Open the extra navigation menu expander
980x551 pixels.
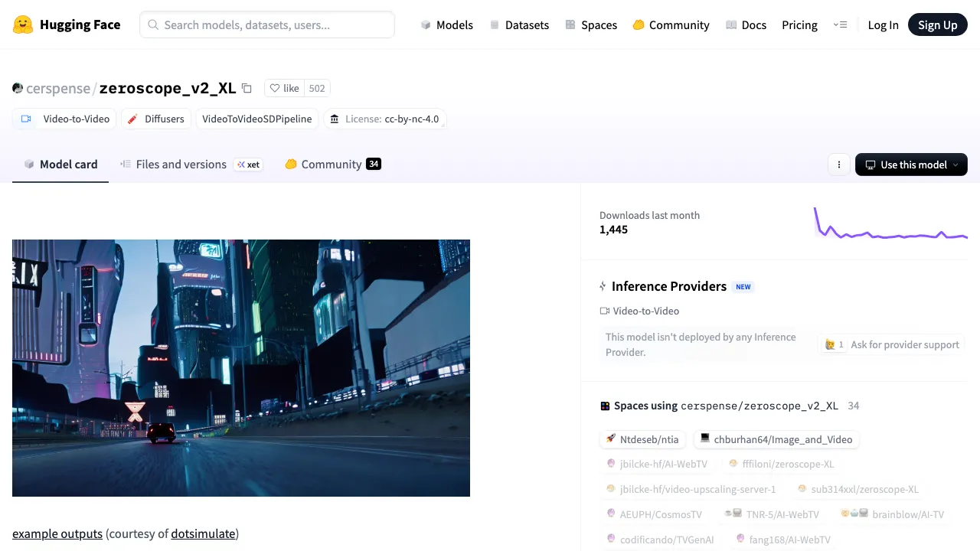point(840,25)
